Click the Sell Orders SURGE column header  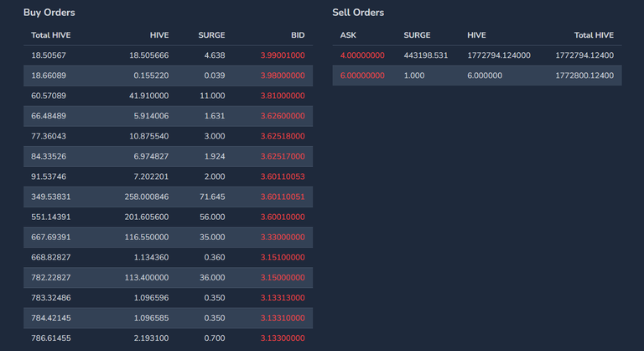coord(417,35)
